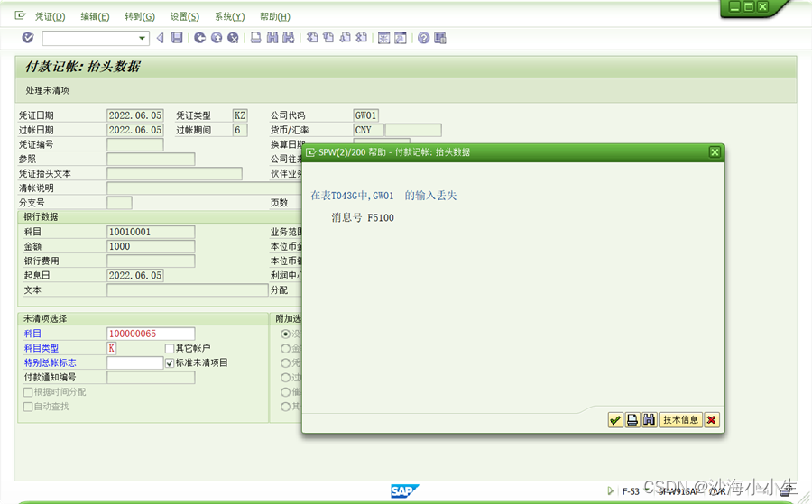Click the Next Page icon
This screenshot has height=504, width=812.
345,38
